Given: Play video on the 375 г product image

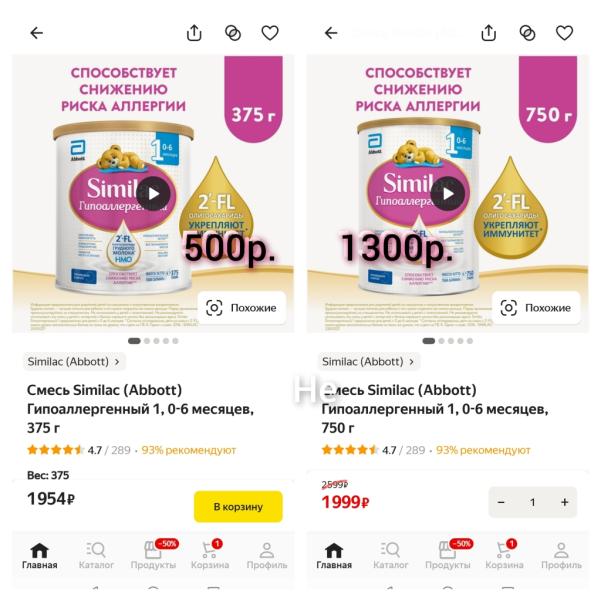Looking at the screenshot, I should [153, 194].
